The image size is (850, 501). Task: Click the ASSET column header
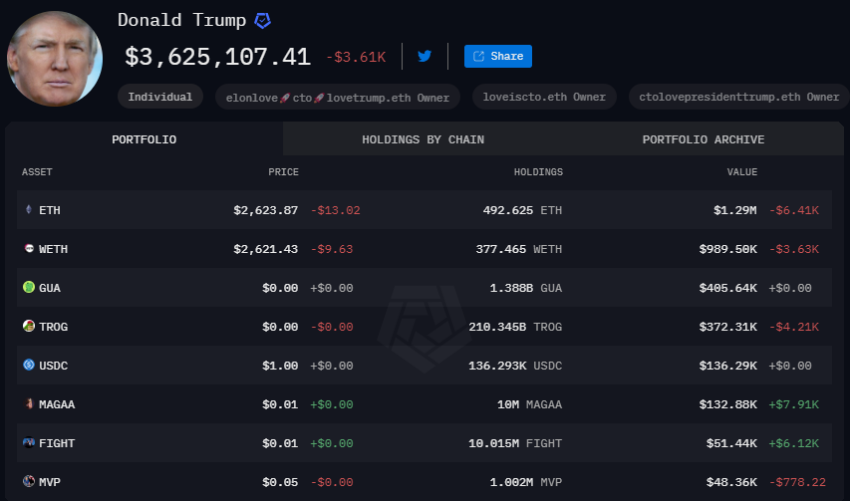point(37,172)
